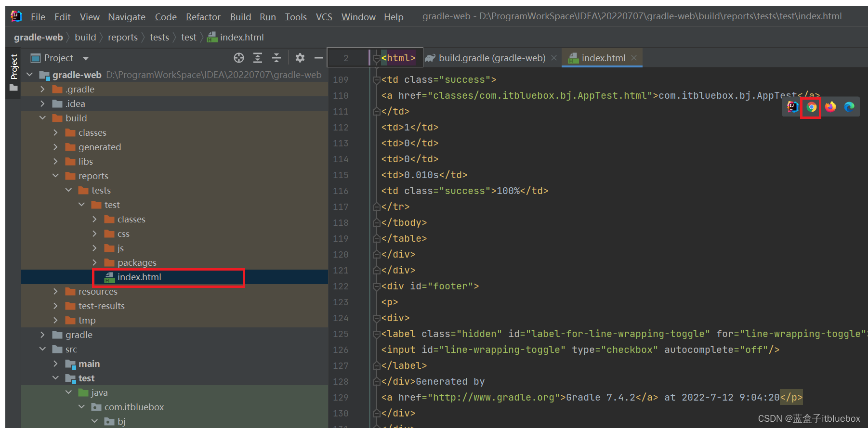868x428 pixels.
Task: Click the IntelliJ IDEA logo icon
Action: (x=16, y=16)
